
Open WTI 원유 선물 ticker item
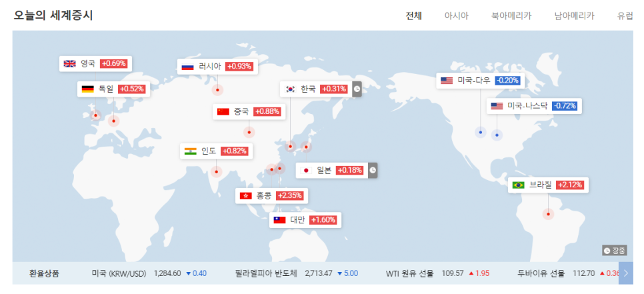tap(438, 273)
